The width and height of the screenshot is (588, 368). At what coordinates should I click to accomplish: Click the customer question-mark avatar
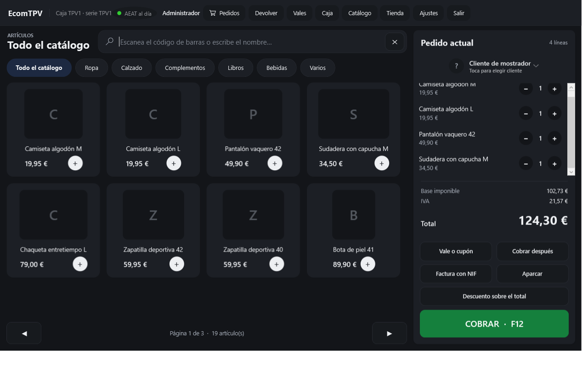(x=456, y=66)
